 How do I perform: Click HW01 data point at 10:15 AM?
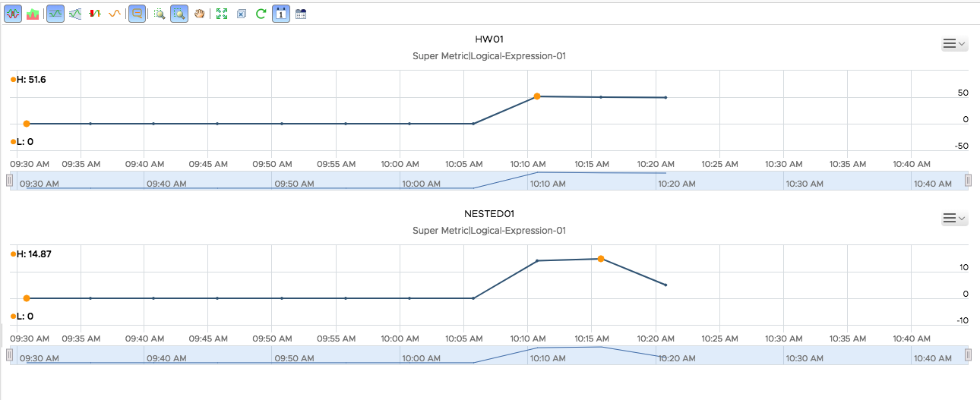coord(601,97)
